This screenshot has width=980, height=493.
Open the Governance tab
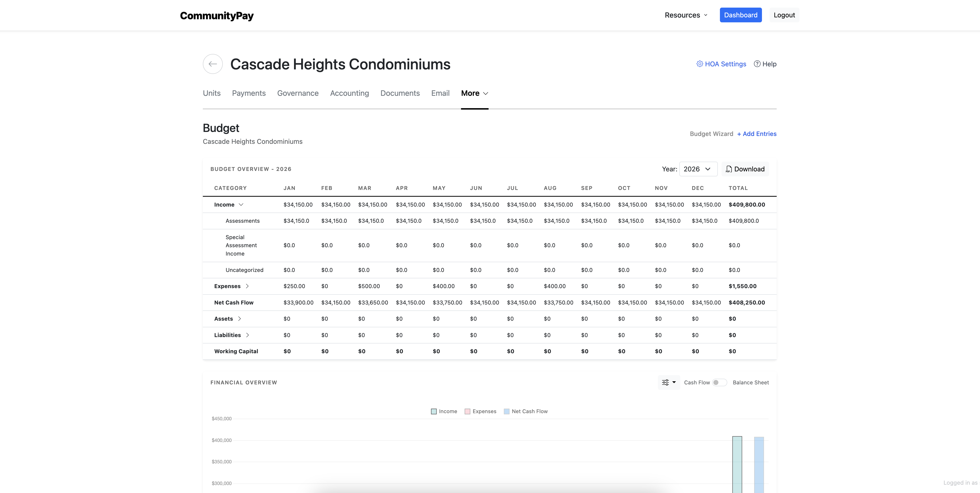pyautogui.click(x=298, y=93)
